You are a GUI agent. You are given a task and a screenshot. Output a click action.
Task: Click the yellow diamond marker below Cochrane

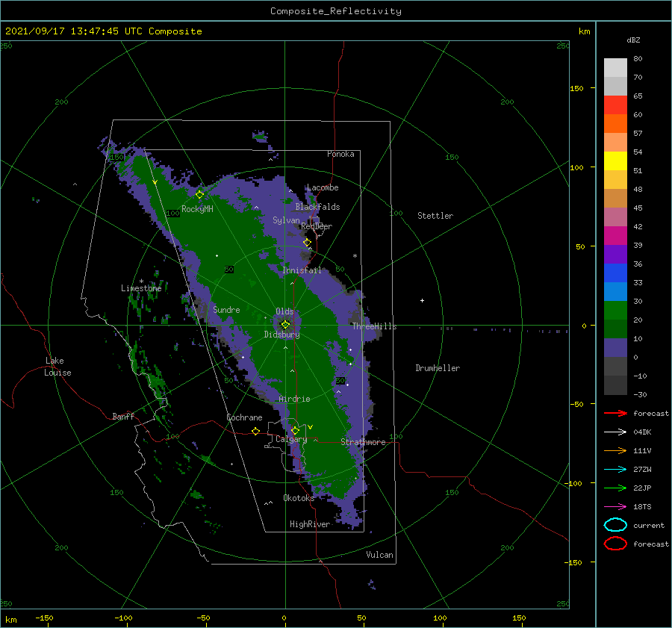(x=256, y=431)
